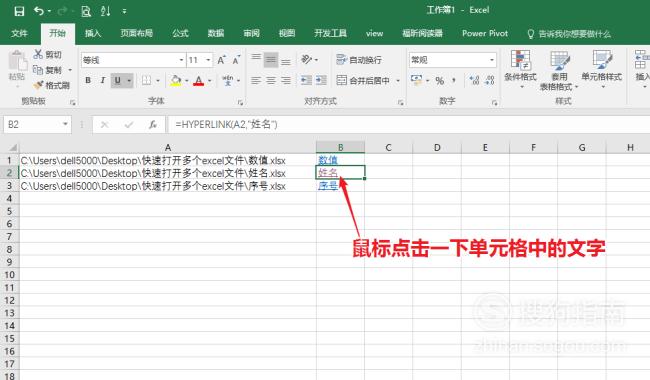Open the font dialog launcher

point(240,102)
